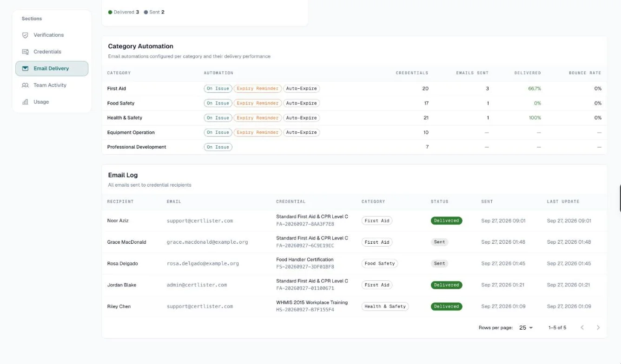Image resolution: width=621 pixels, height=364 pixels.
Task: Click the Last Update column header
Action: tap(563, 201)
